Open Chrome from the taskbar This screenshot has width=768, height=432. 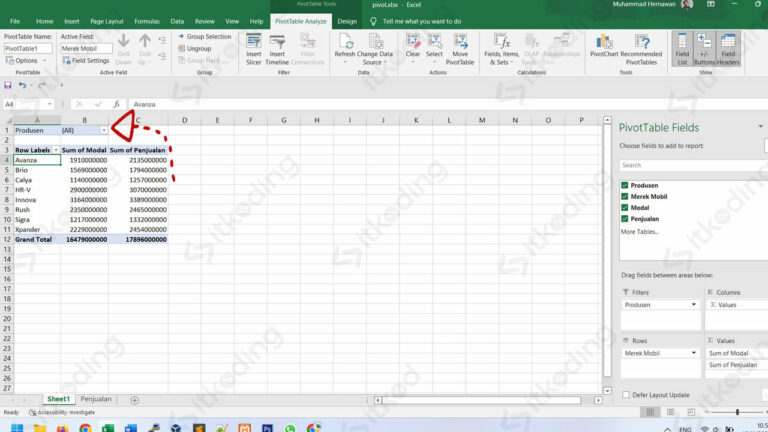tap(85, 429)
